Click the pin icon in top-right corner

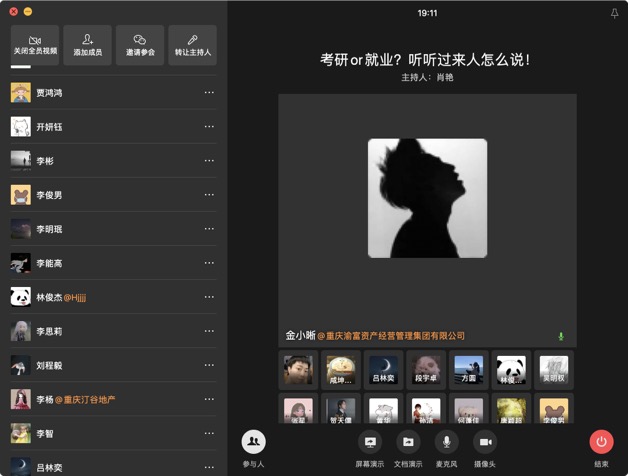pos(614,14)
